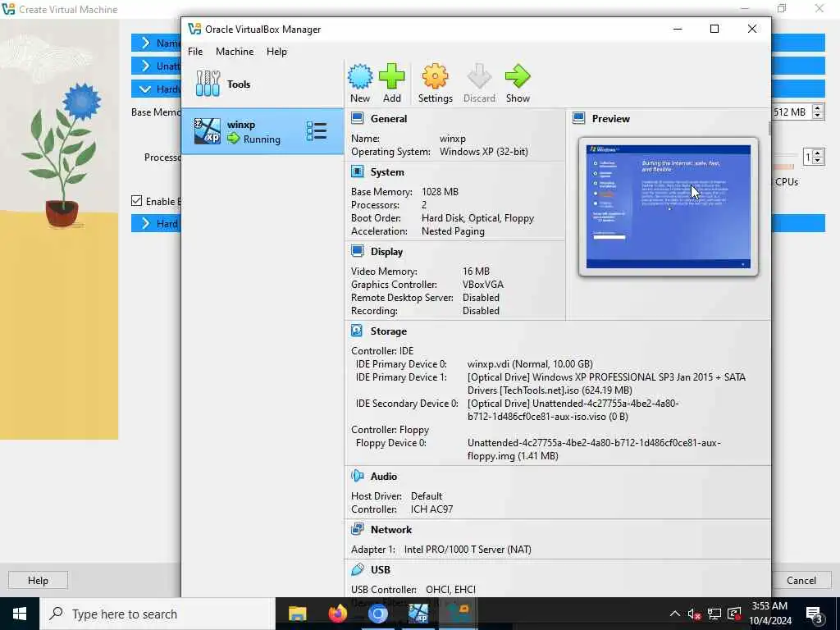Expand Hard Disk section in Create Virtual Machine window
840x630 pixels.
[145, 223]
